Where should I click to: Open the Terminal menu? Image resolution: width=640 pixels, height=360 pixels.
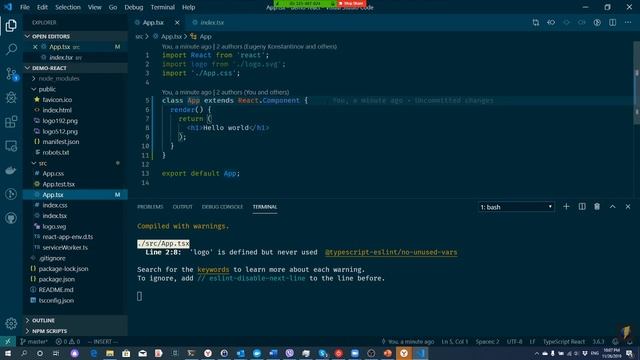click(x=162, y=7)
